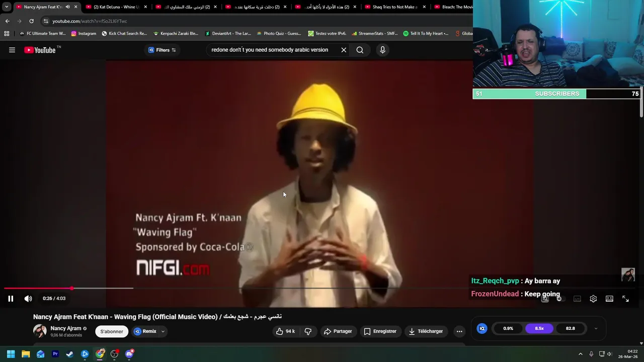Image resolution: width=644 pixels, height=362 pixels.
Task: Save video with the Enregistrer button
Action: pos(380,331)
